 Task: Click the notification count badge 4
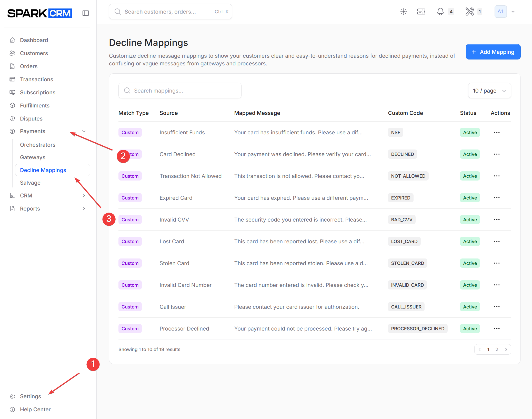451,12
